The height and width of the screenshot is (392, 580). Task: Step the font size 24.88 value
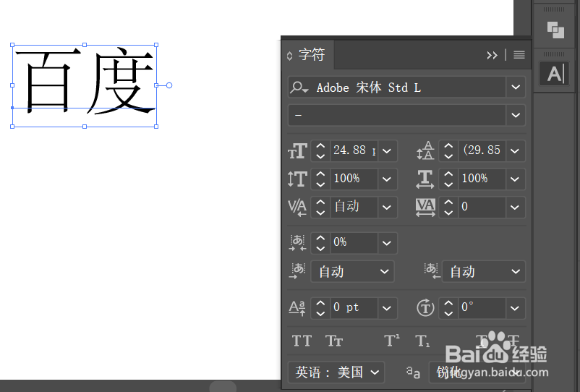(x=320, y=151)
